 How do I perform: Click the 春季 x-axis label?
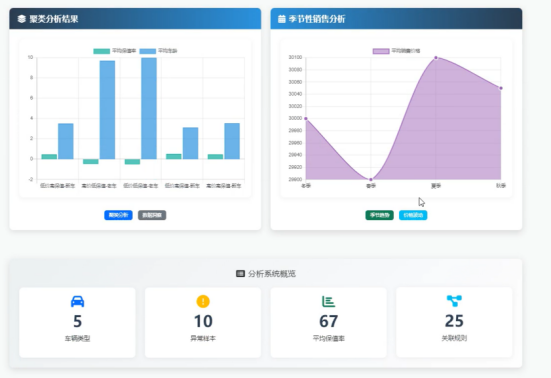[371, 186]
